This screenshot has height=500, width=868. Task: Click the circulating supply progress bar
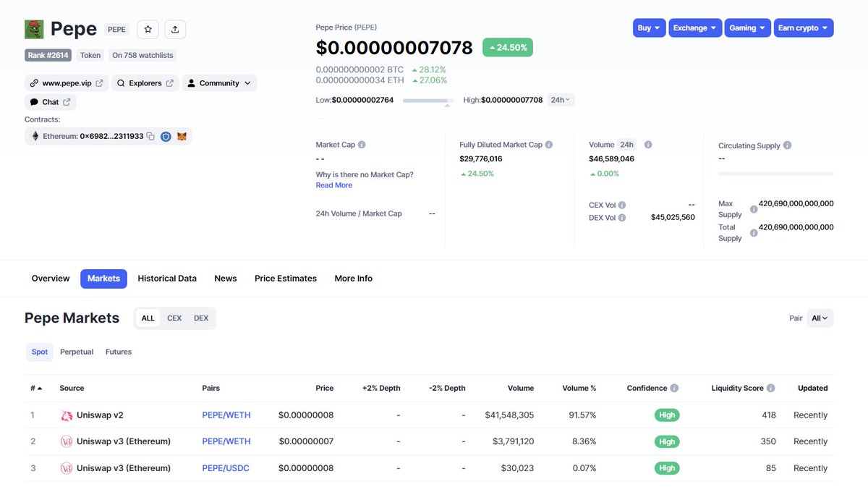(x=775, y=174)
